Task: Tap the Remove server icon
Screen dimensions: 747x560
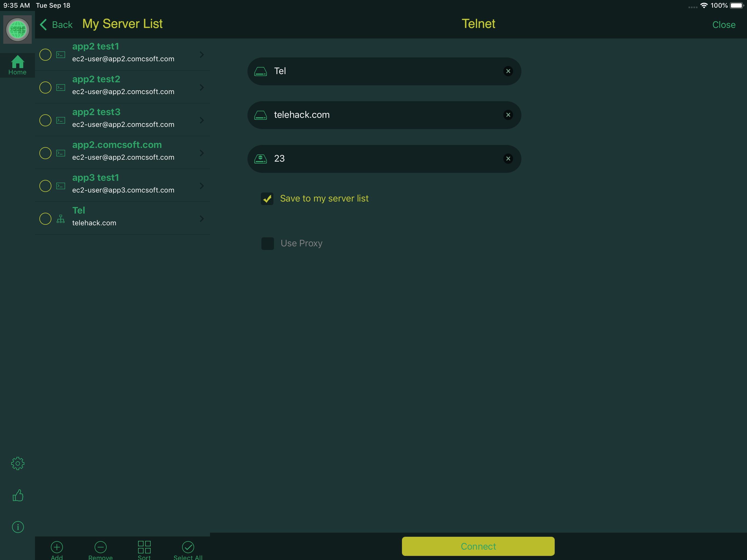Action: (100, 547)
